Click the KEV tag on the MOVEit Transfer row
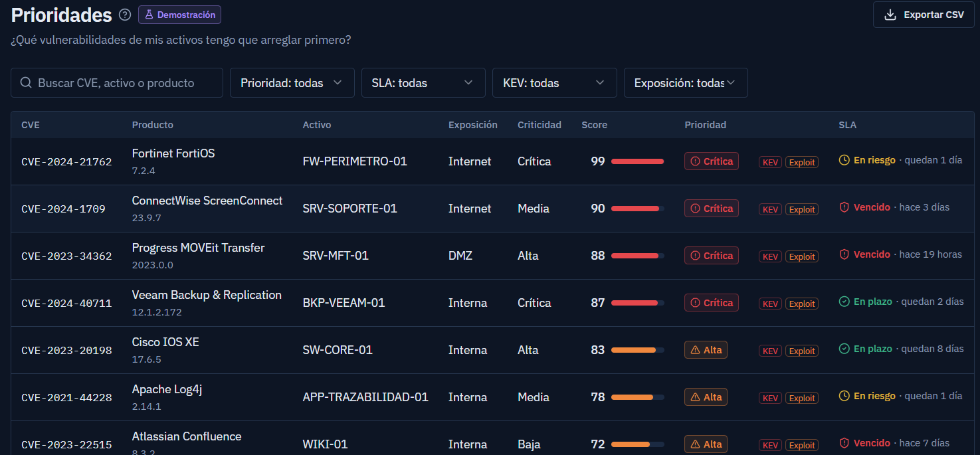The height and width of the screenshot is (455, 980). pyautogui.click(x=771, y=256)
